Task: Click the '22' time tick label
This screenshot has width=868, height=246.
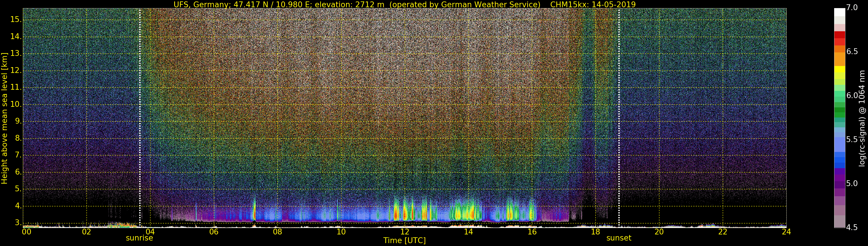Action: (723, 232)
